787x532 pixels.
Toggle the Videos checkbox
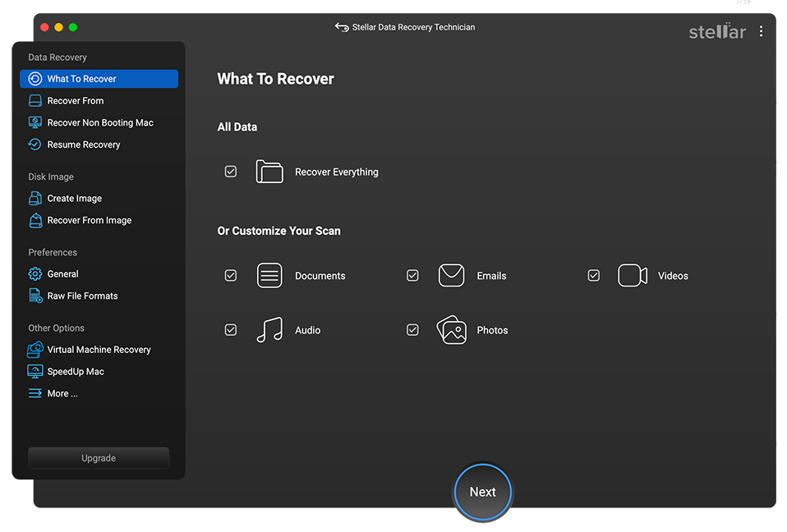[x=594, y=276]
